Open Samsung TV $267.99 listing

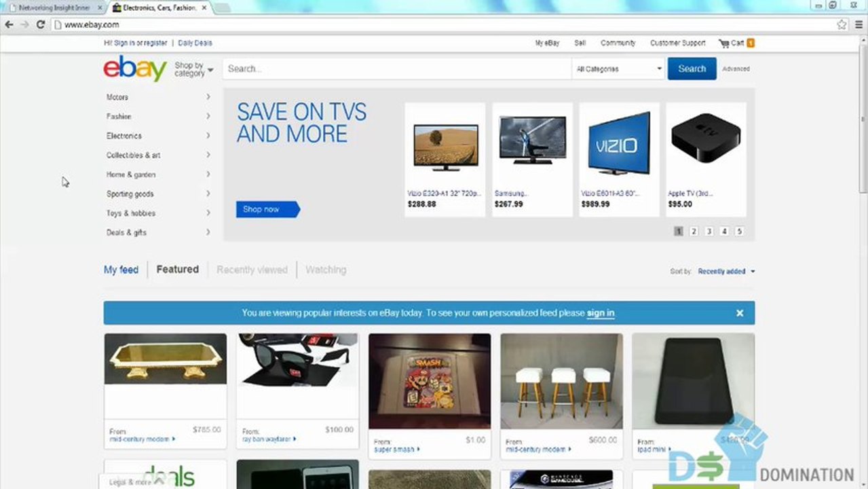[532, 160]
